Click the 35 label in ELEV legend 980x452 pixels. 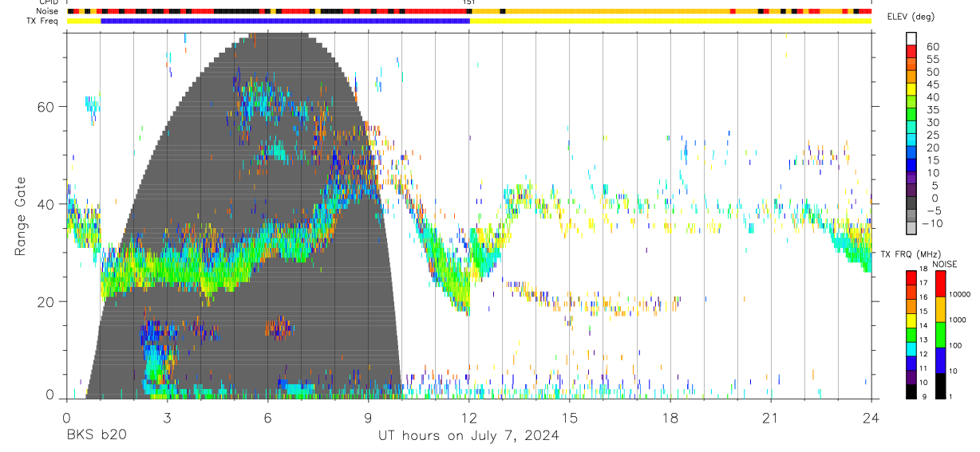(932, 110)
